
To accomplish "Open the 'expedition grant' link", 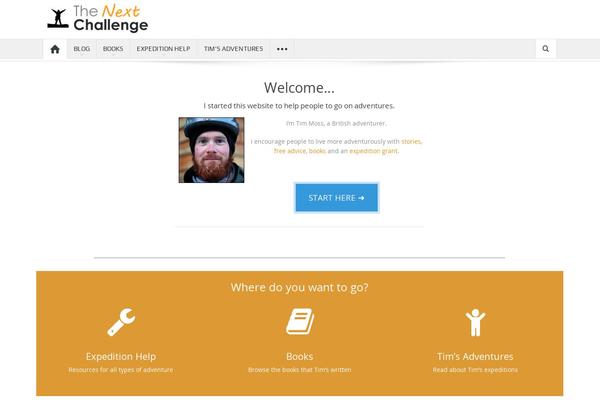I will coord(373,151).
